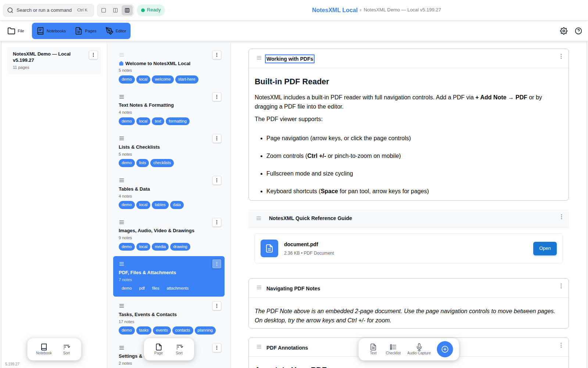Image resolution: width=588 pixels, height=368 pixels.
Task: Click the blue plus add note button
Action: pos(445,349)
